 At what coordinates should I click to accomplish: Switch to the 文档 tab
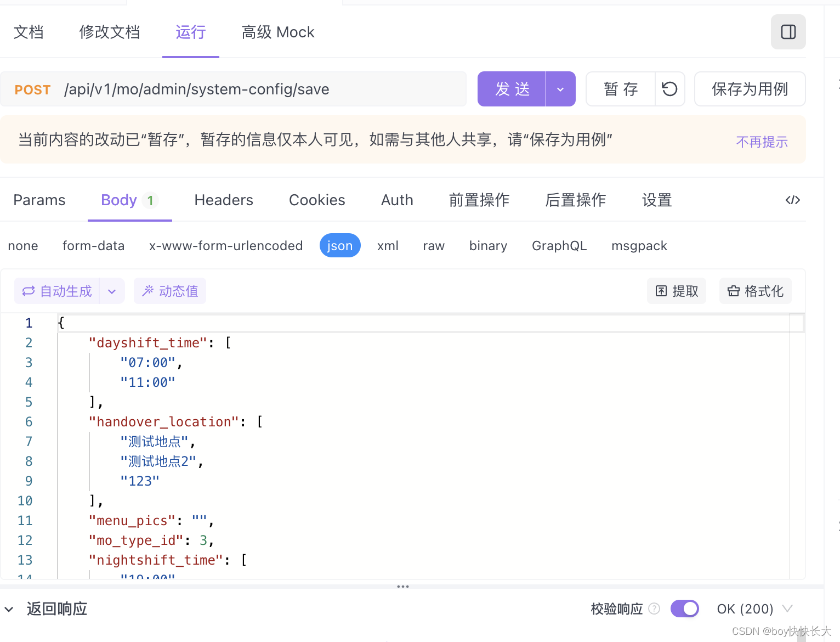[29, 32]
